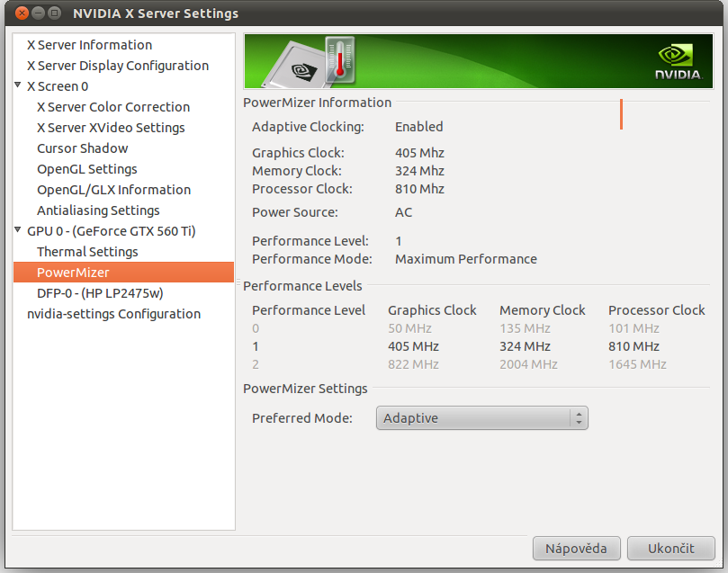
Task: Click the Adaptive Clocking Enabled value
Action: click(418, 127)
